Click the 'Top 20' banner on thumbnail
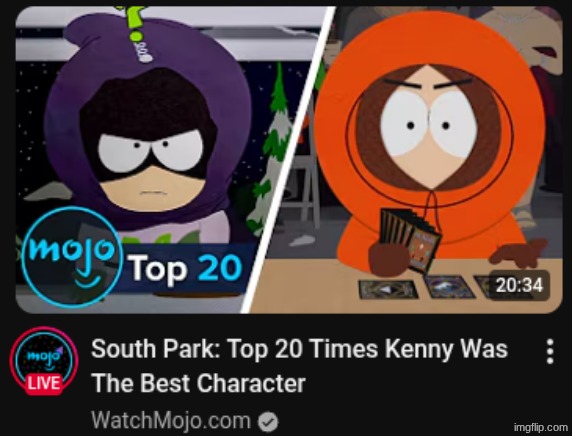The image size is (572, 436). [x=184, y=268]
